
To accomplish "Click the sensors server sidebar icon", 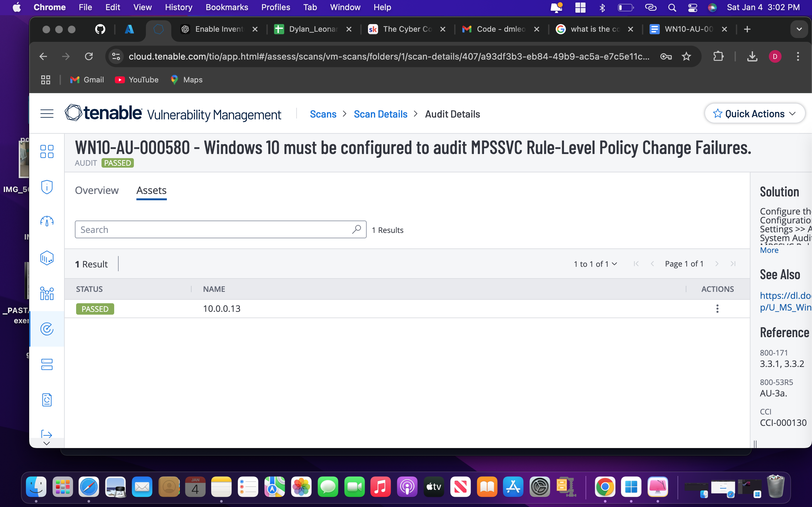I will pos(47,364).
